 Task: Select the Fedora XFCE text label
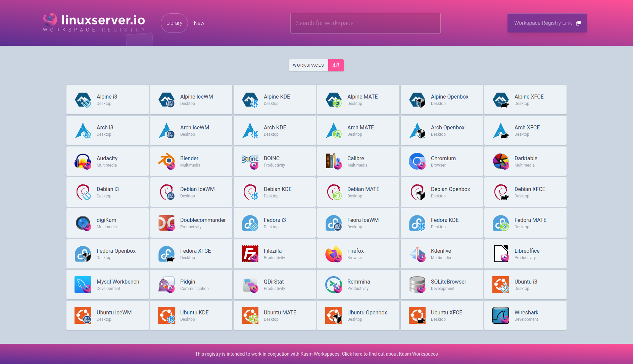pos(196,251)
